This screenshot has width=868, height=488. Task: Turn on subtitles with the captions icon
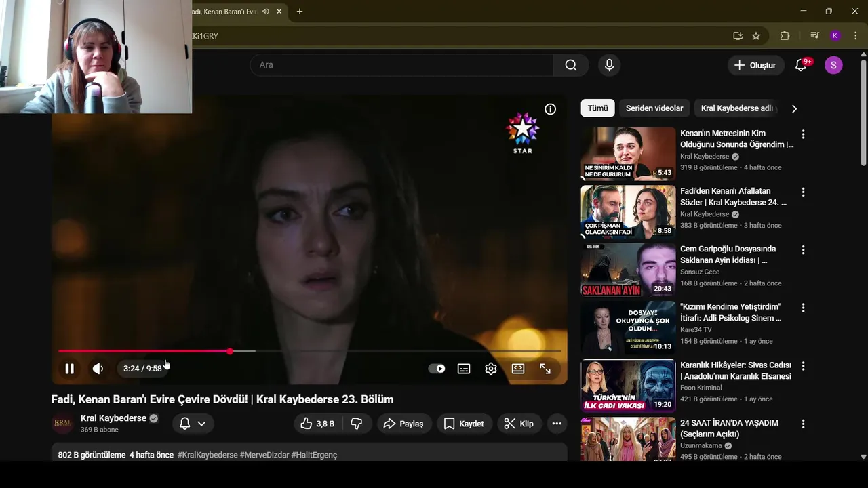pos(464,369)
